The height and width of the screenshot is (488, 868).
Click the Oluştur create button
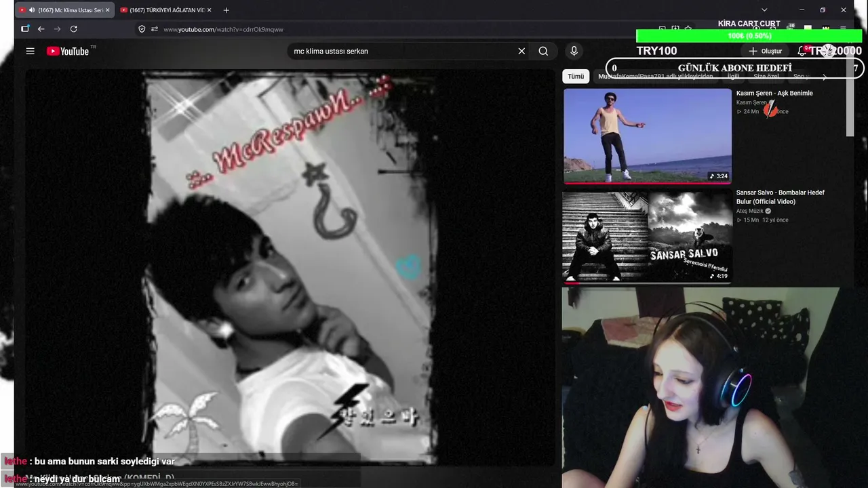(766, 51)
